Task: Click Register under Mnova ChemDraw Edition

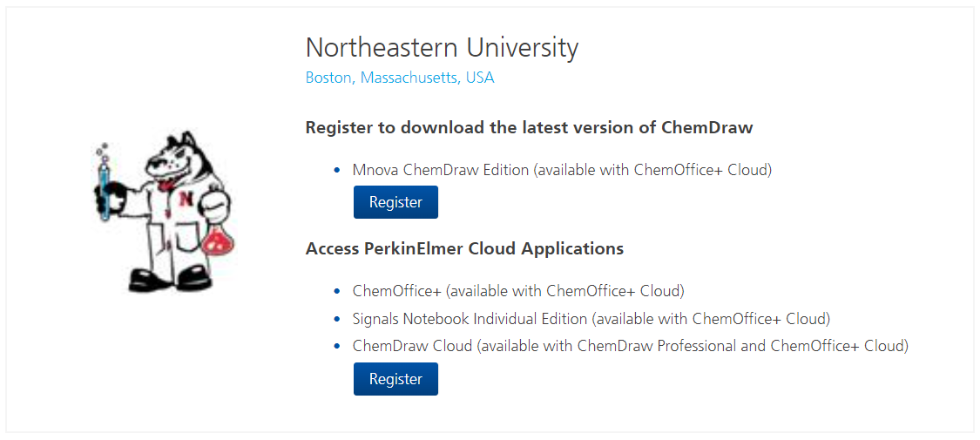Action: (x=395, y=202)
